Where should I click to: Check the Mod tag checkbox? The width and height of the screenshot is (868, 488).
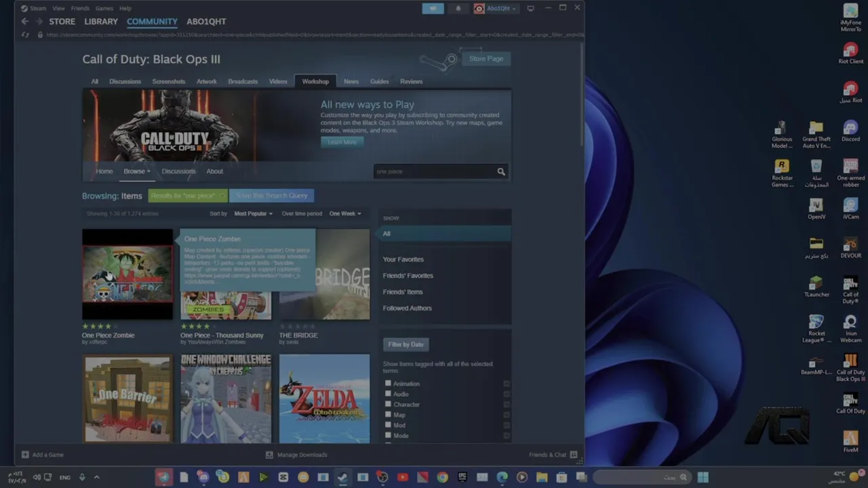tap(388, 425)
